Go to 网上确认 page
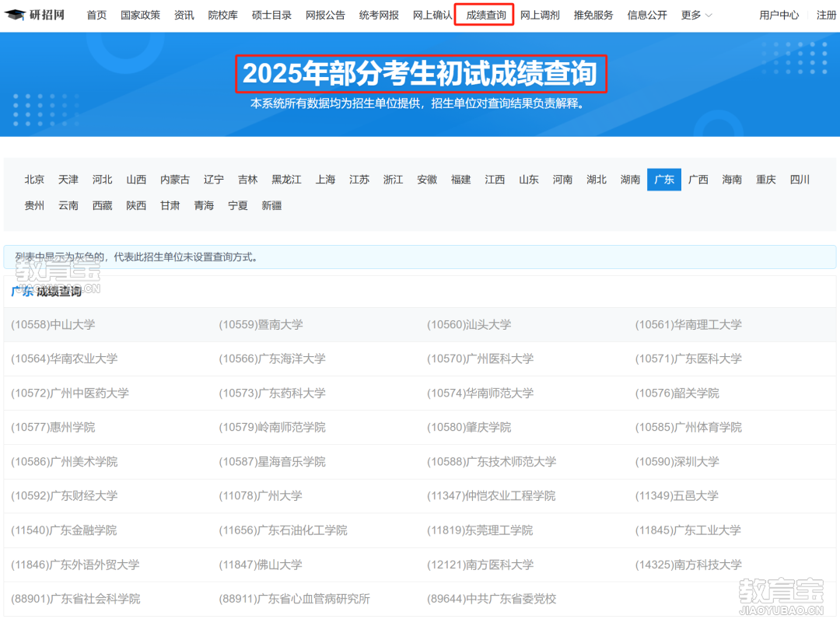Viewport: 840px width, 633px height. tap(432, 15)
